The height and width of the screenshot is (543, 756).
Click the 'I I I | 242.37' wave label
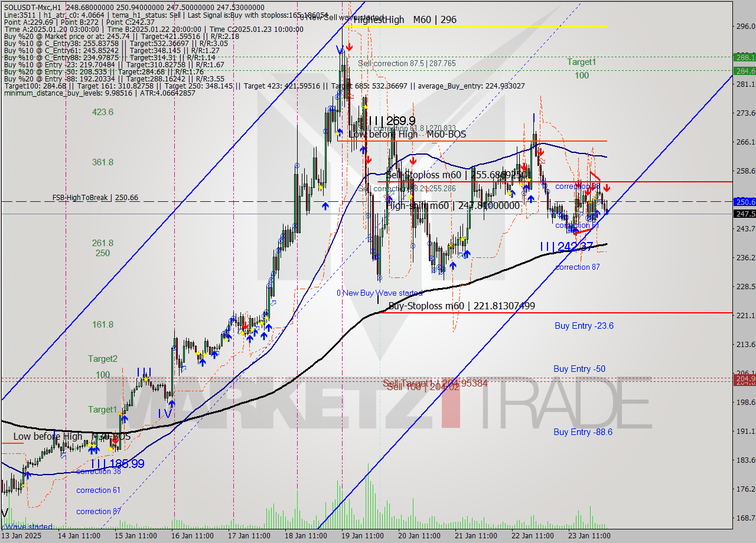pos(566,246)
